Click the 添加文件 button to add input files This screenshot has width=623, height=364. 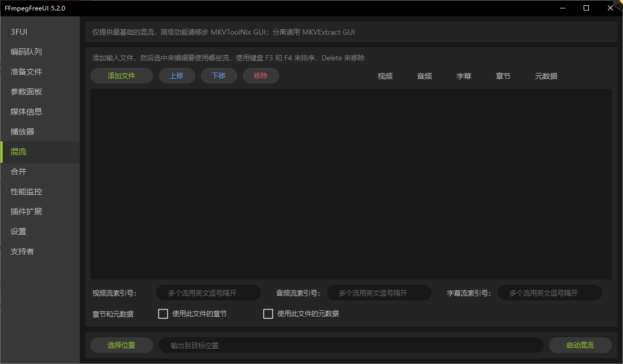121,76
